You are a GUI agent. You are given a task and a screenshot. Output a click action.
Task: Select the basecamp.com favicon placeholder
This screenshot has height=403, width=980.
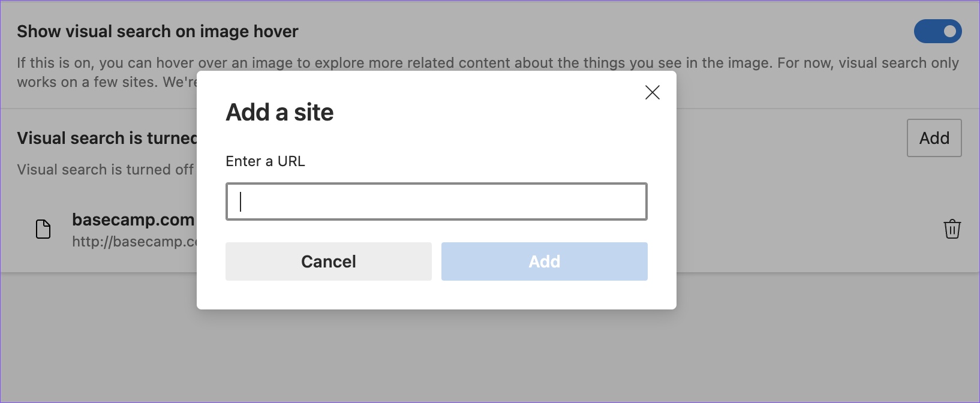pyautogui.click(x=43, y=228)
